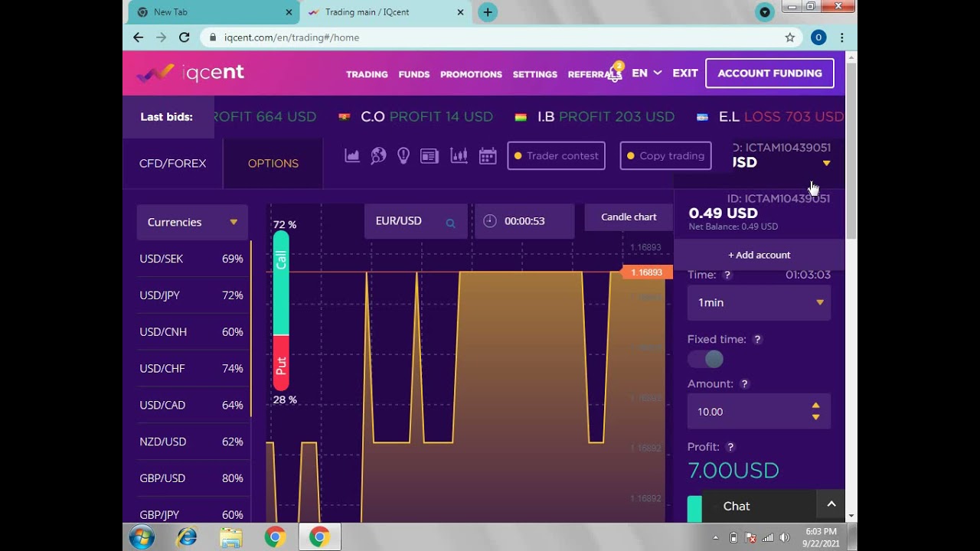
Task: Expand the Currencies dropdown
Action: 192,222
